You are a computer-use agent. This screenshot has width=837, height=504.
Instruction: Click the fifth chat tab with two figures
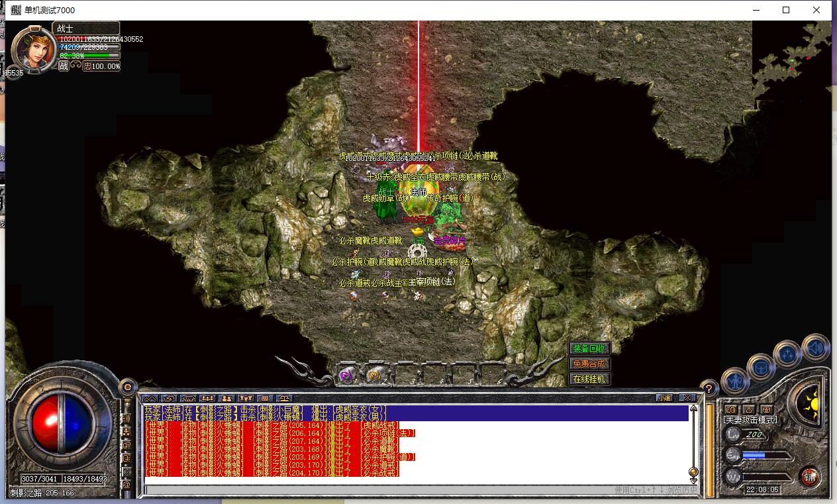click(x=227, y=398)
